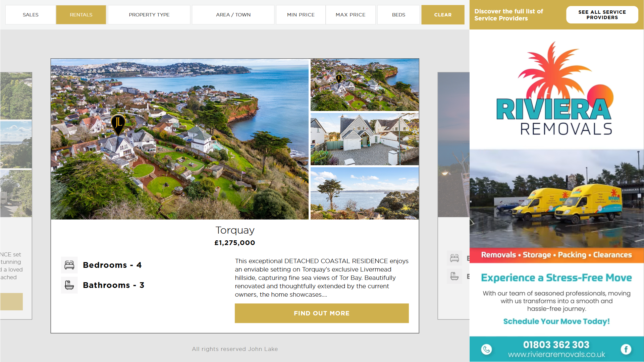Click the bathtub icon beside Bathrooms - 3
The height and width of the screenshot is (362, 644).
coord(69,285)
